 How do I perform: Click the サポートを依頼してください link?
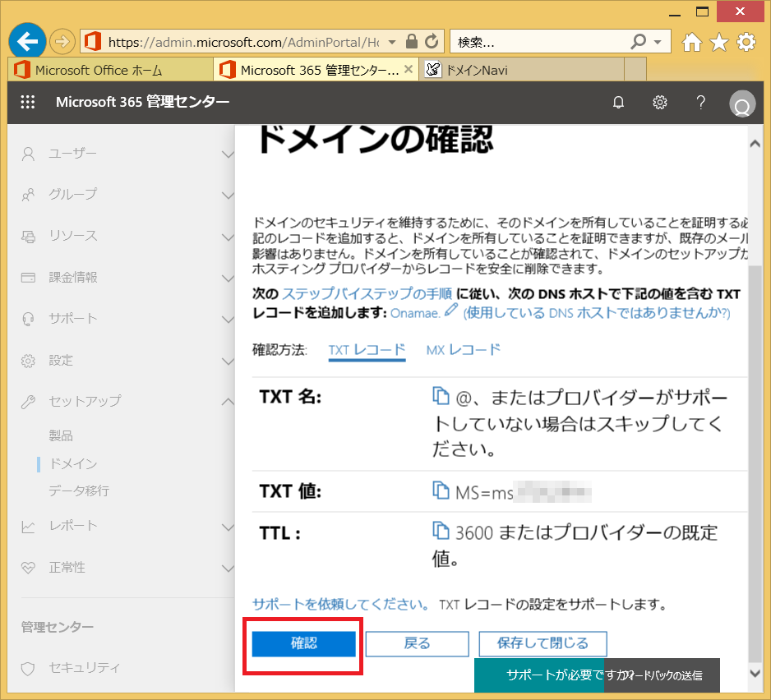click(341, 604)
